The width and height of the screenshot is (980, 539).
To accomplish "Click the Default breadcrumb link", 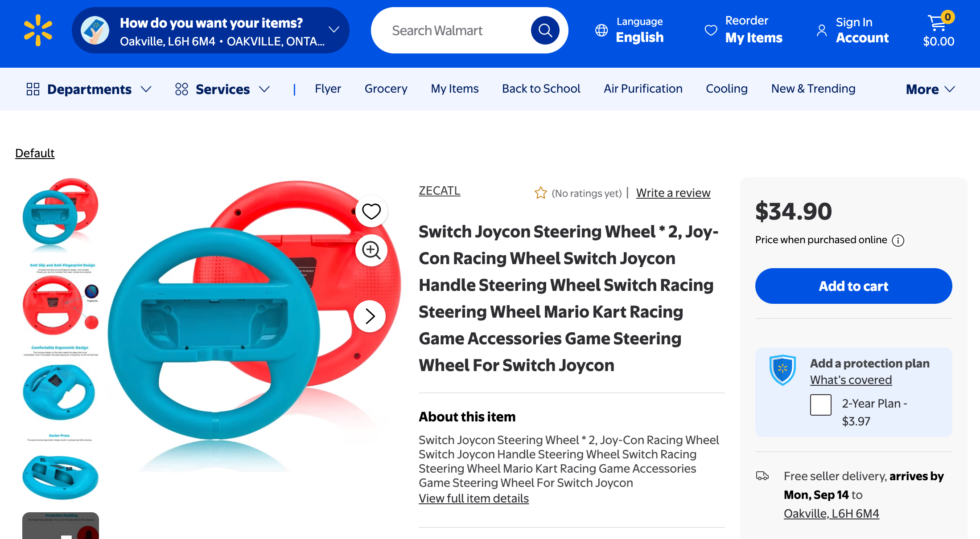I will point(35,153).
